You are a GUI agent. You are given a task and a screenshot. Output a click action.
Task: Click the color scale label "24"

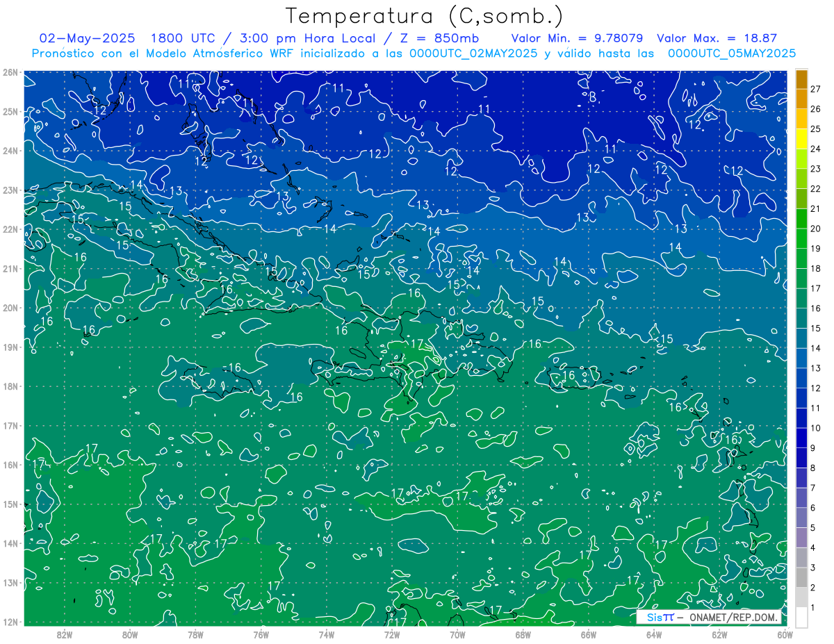click(x=815, y=149)
